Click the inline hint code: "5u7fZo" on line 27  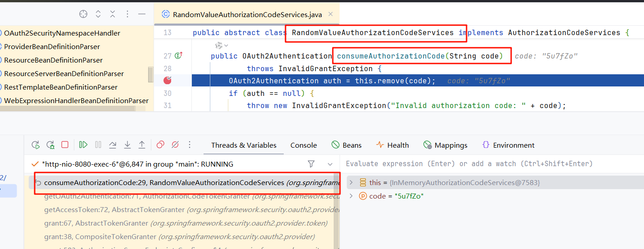coord(546,56)
